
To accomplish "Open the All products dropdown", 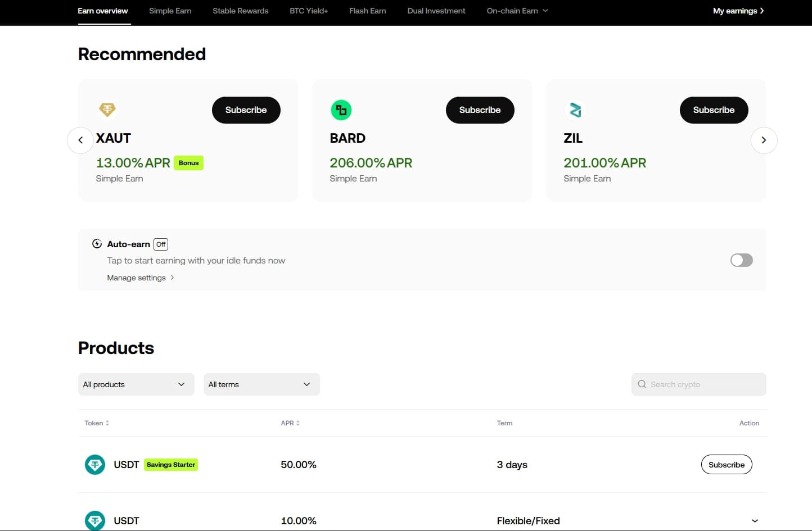I will pyautogui.click(x=136, y=384).
